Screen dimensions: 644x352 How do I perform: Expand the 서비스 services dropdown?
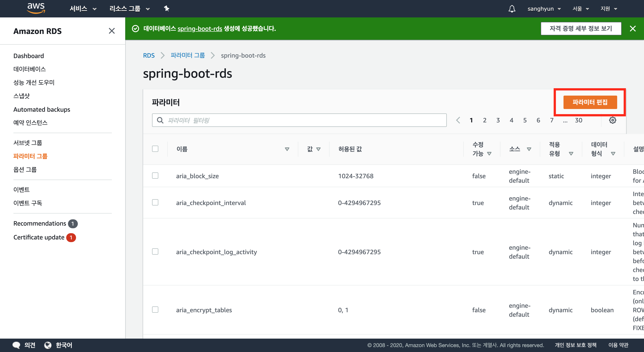83,9
